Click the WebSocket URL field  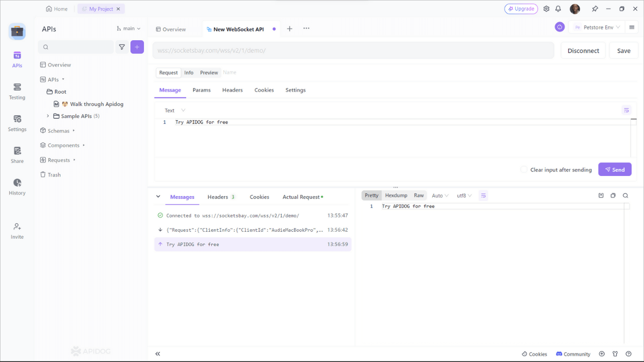354,50
